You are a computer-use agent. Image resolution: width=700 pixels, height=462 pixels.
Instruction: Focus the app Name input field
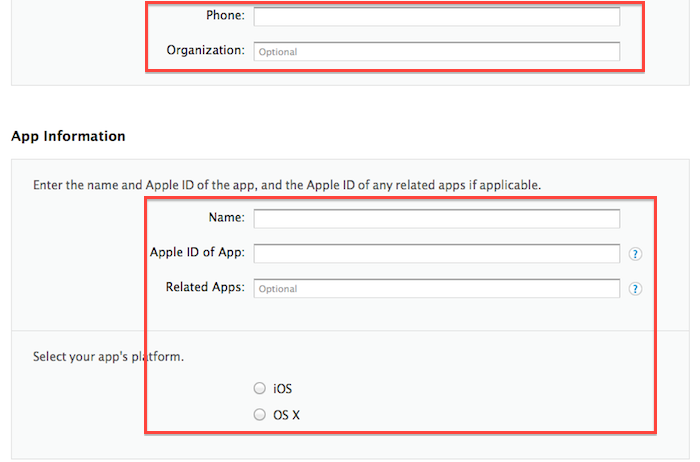(x=437, y=219)
